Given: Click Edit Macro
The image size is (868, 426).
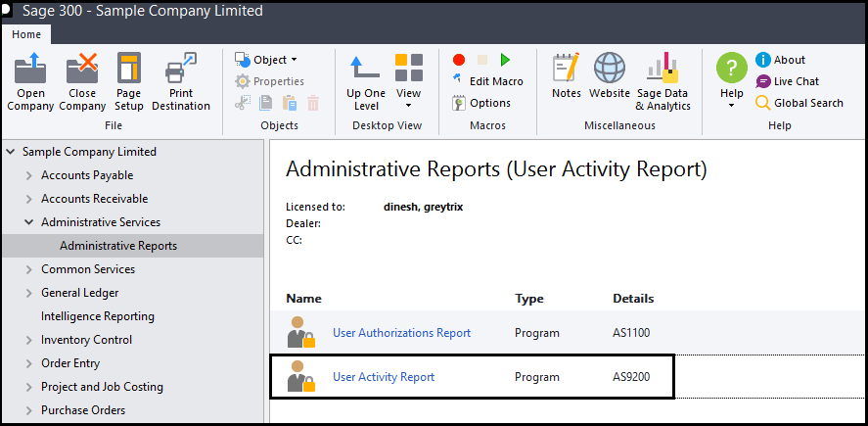Looking at the screenshot, I should pos(487,81).
